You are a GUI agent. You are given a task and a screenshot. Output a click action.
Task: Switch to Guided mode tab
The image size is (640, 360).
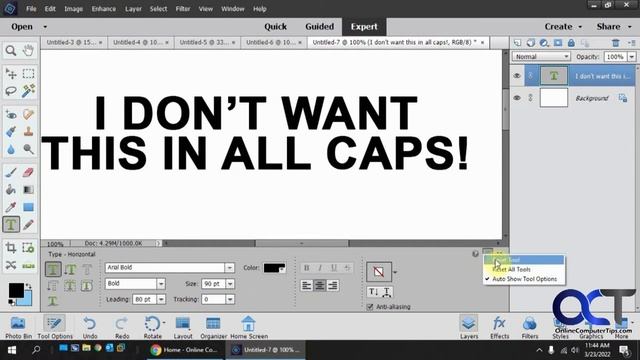(x=320, y=27)
